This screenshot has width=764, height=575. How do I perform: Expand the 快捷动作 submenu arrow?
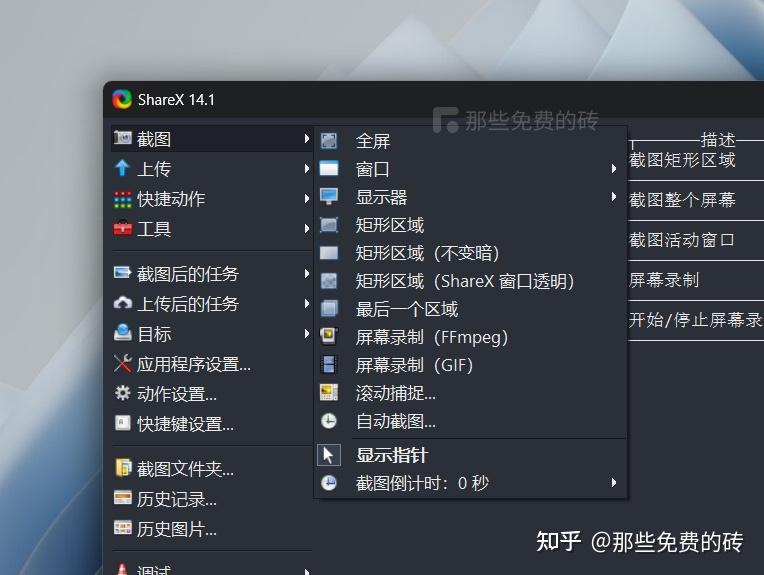306,199
